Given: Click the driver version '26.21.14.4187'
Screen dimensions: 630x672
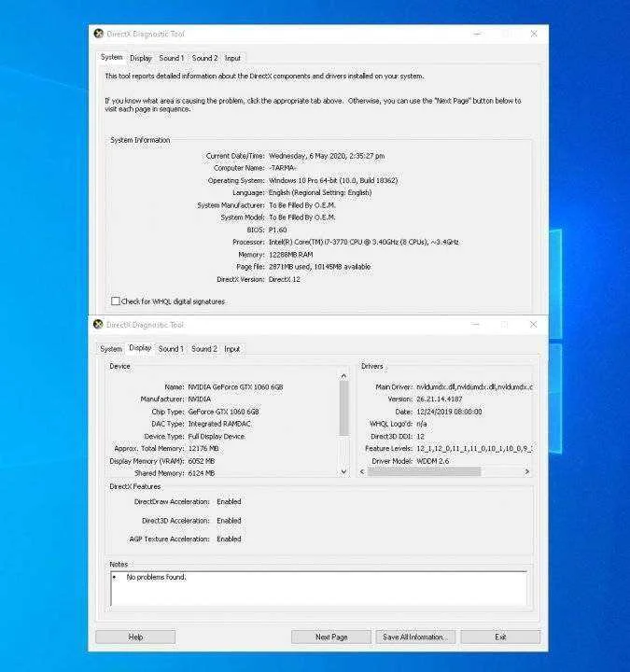Looking at the screenshot, I should pos(440,399).
